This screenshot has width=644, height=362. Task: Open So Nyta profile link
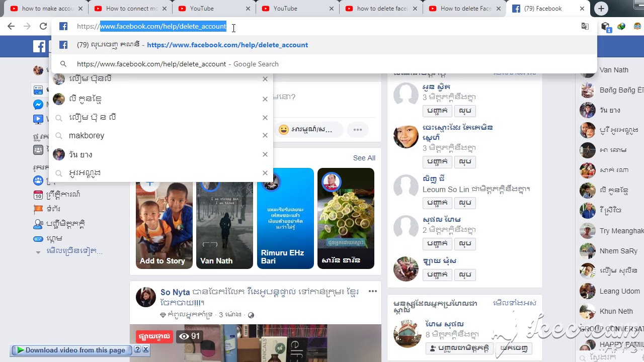175,292
